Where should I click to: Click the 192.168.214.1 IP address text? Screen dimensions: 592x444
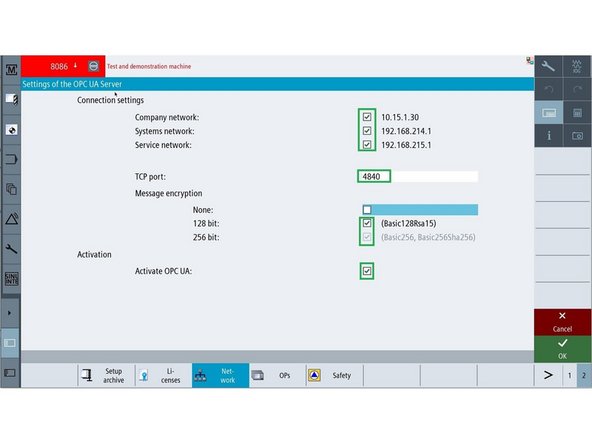click(x=406, y=131)
